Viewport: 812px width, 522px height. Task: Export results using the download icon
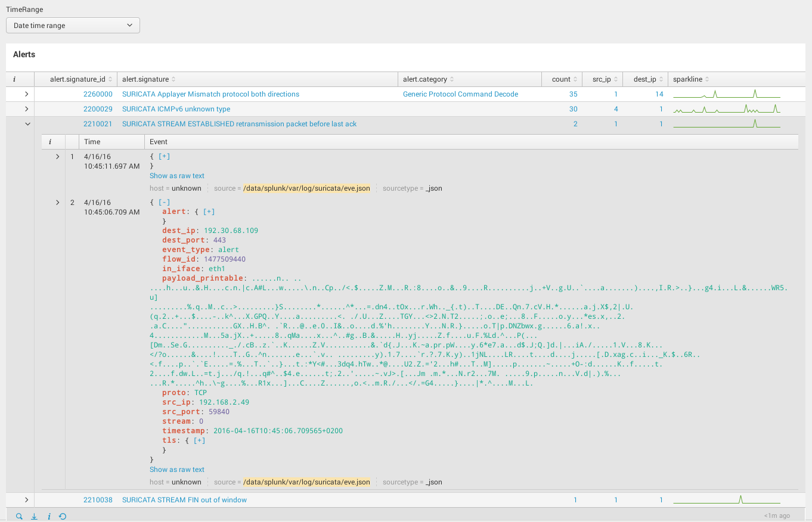pos(34,516)
